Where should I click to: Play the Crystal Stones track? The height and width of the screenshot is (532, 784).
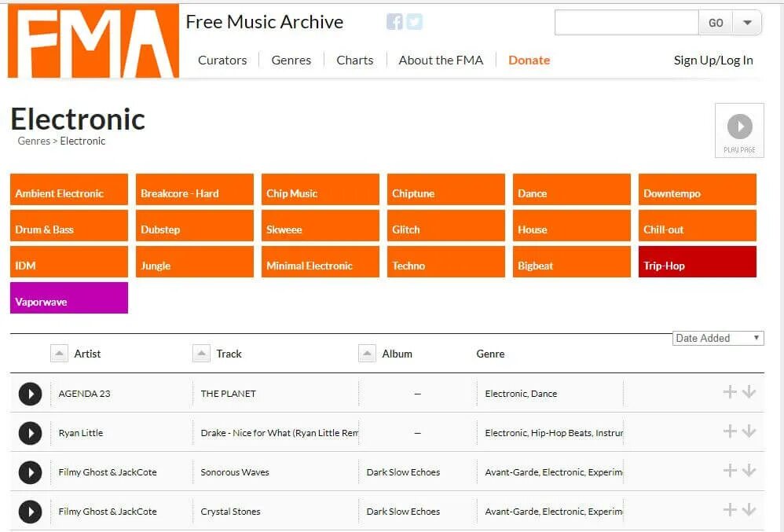(30, 512)
